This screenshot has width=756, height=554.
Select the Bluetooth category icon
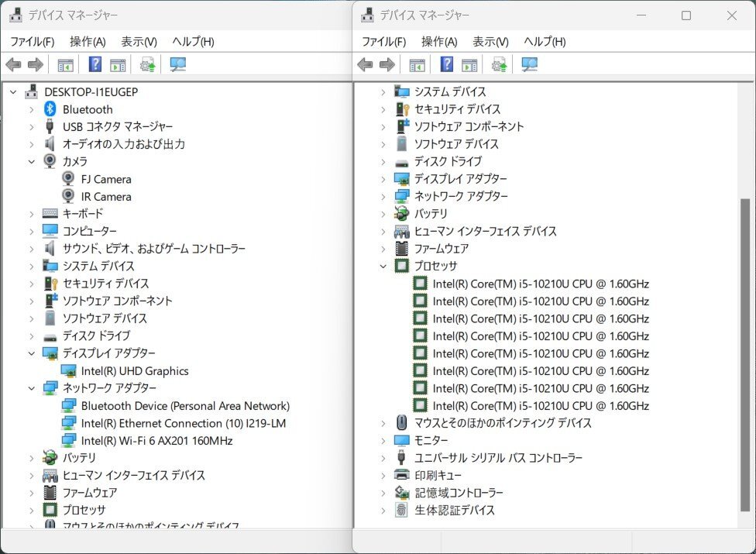point(50,109)
